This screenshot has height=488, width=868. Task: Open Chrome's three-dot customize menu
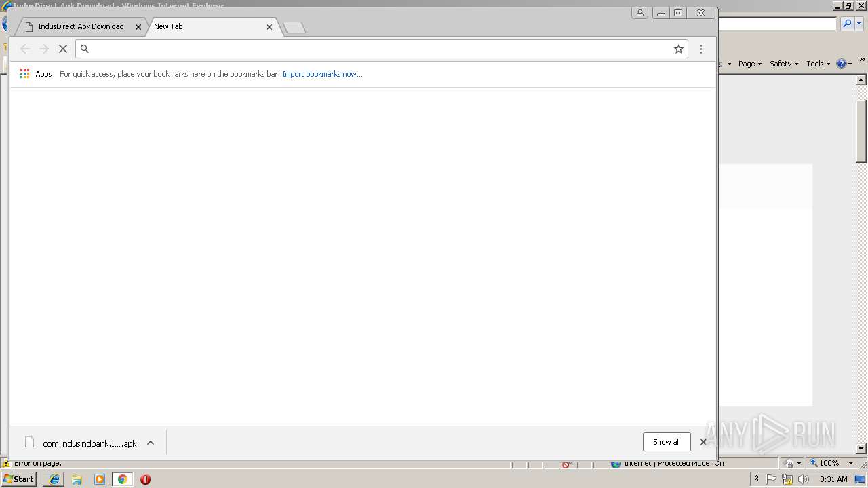point(701,49)
